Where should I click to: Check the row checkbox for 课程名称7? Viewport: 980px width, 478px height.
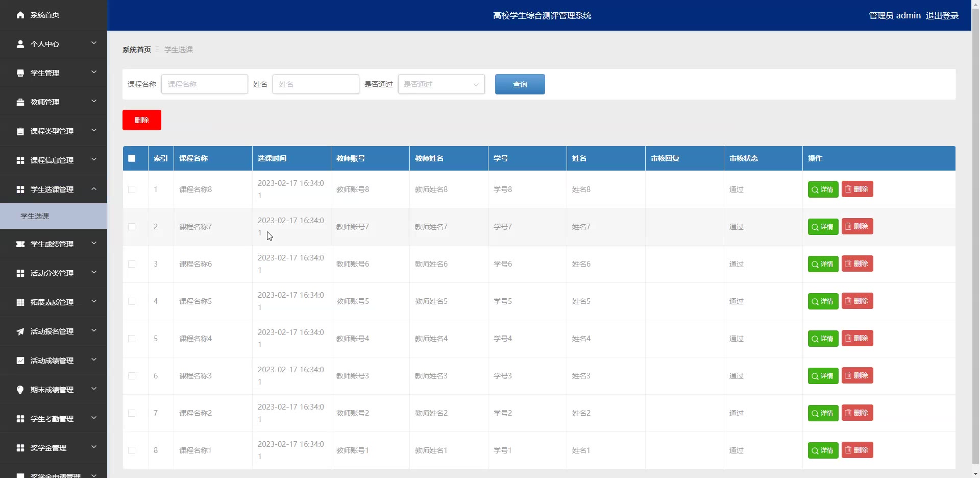pyautogui.click(x=132, y=227)
